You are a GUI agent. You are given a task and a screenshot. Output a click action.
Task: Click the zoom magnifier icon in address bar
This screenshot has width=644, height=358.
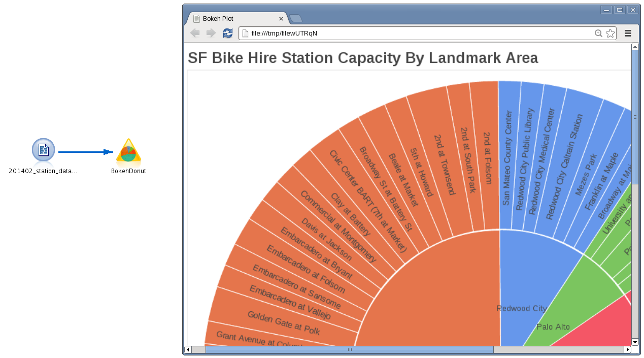coord(598,34)
